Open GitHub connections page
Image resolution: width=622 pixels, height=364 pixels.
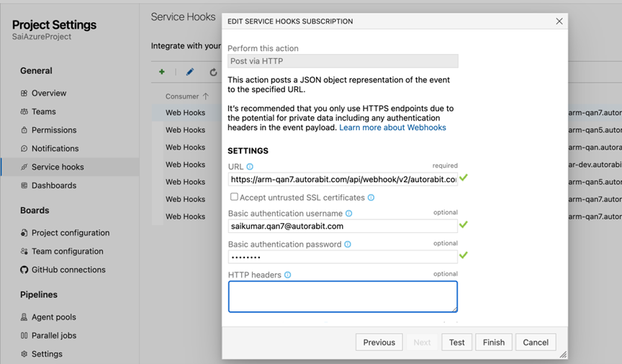70,270
